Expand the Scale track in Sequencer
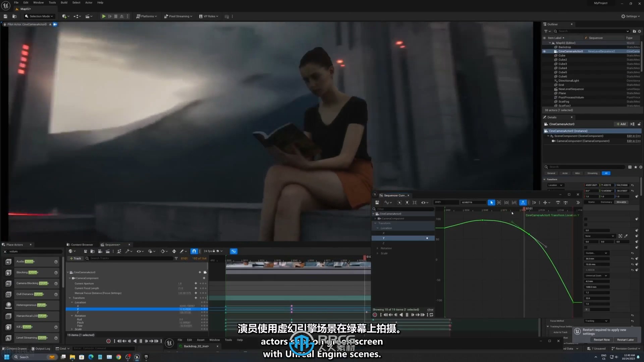The width and height of the screenshot is (644, 362). (x=72, y=329)
